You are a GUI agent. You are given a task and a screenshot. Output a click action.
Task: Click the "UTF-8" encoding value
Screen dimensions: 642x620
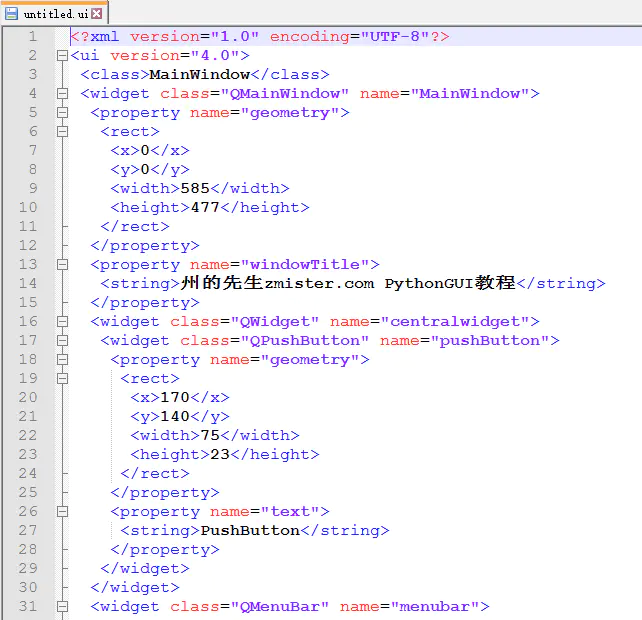tap(395, 37)
